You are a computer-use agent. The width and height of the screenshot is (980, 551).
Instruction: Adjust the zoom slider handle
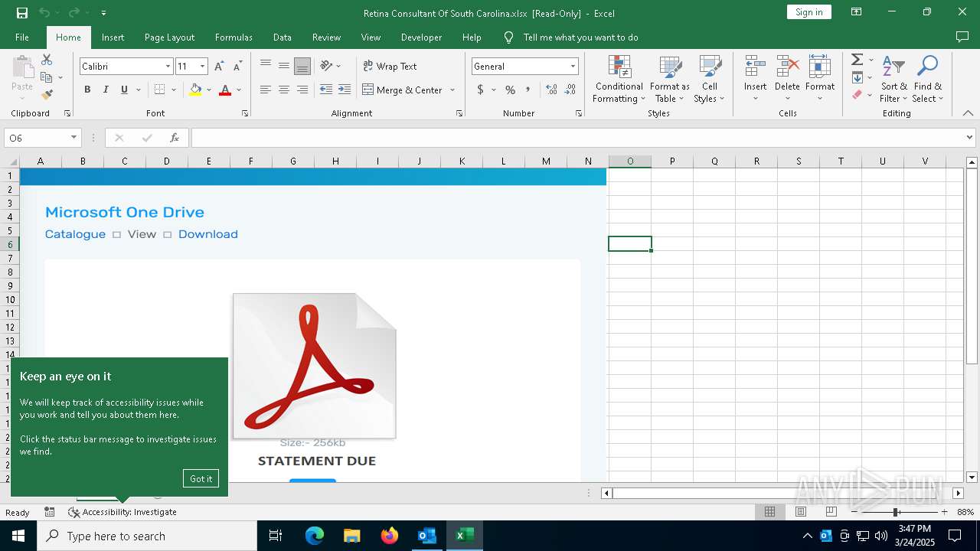(895, 512)
